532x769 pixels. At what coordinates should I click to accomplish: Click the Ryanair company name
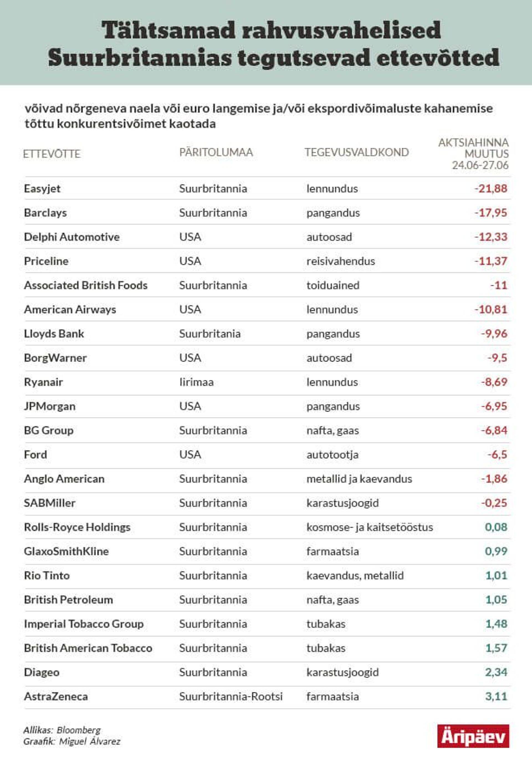pyautogui.click(x=43, y=382)
